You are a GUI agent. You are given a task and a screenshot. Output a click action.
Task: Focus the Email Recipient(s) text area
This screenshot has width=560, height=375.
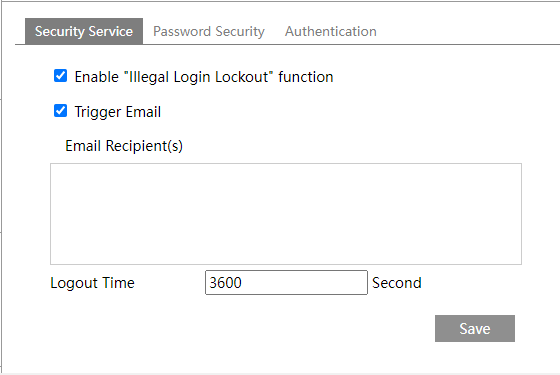[x=286, y=214]
